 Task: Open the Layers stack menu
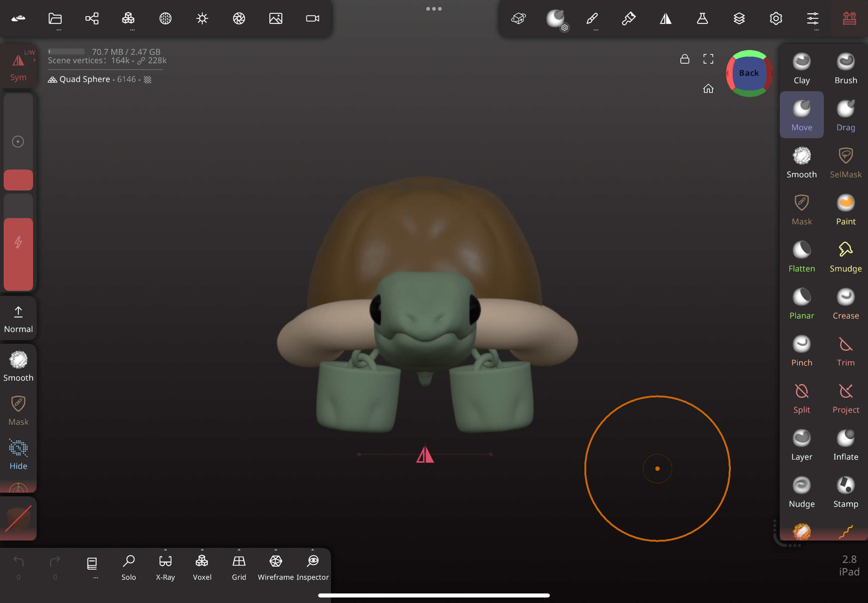(739, 18)
